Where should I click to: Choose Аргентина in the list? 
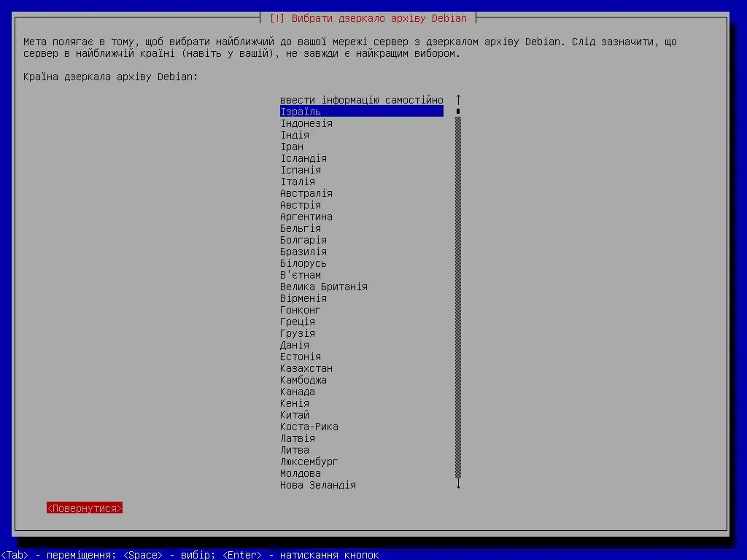(362, 217)
